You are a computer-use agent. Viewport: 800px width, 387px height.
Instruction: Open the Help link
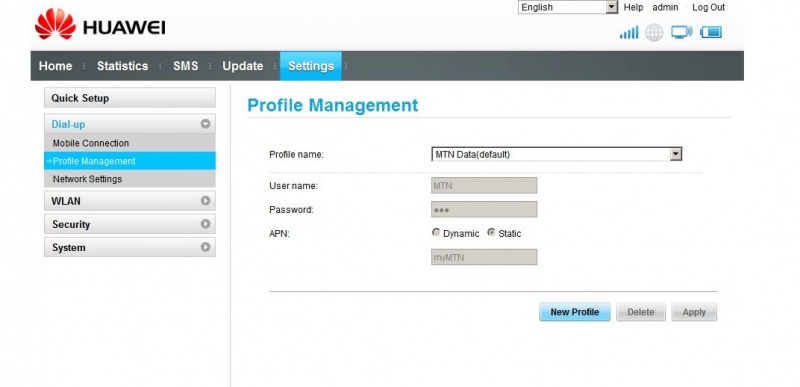point(633,7)
